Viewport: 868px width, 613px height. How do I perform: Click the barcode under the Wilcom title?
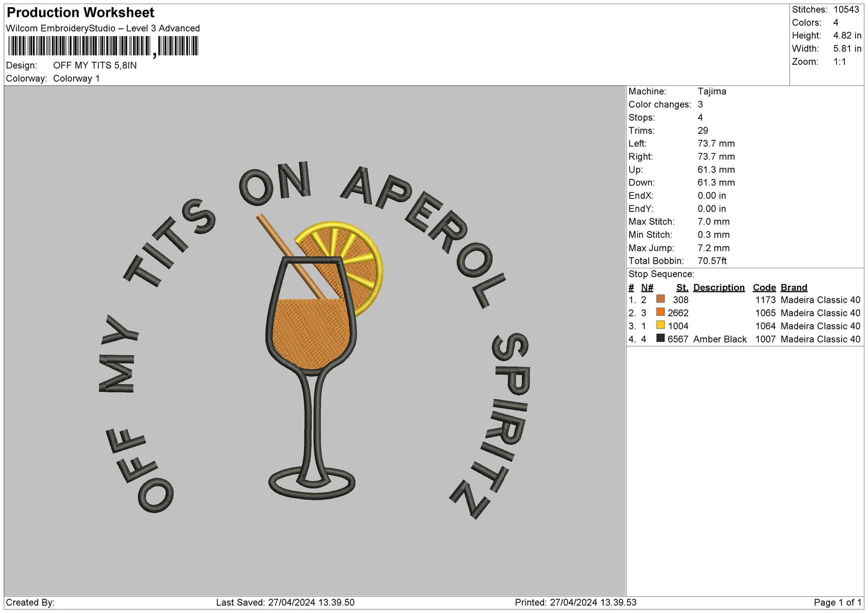(103, 46)
